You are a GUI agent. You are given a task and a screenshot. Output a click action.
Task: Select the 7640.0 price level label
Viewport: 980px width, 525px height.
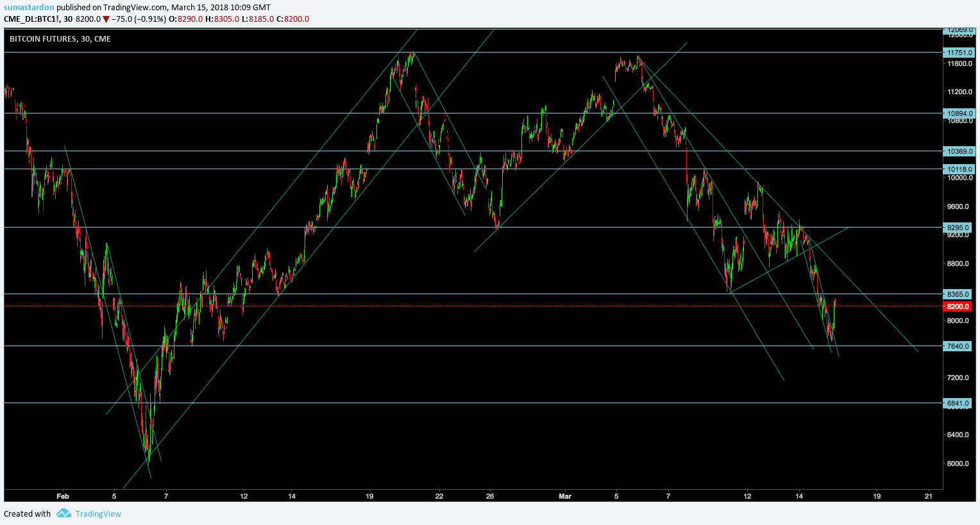point(958,346)
